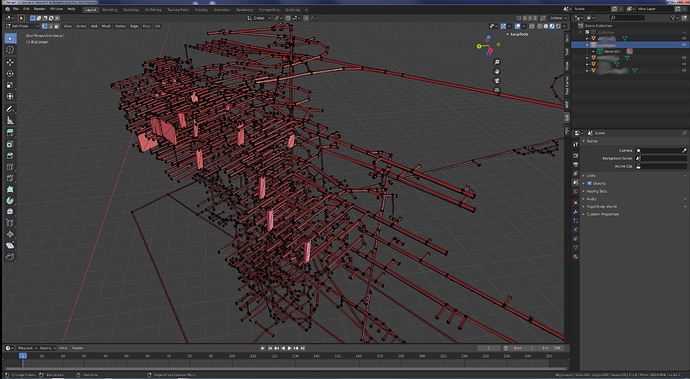Screen dimensions: 690x379
Task: Switch to solid viewport shading
Action: (x=546, y=26)
